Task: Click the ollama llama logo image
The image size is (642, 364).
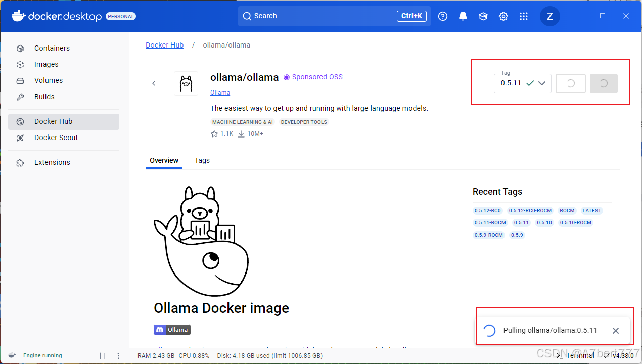Action: pos(186,83)
